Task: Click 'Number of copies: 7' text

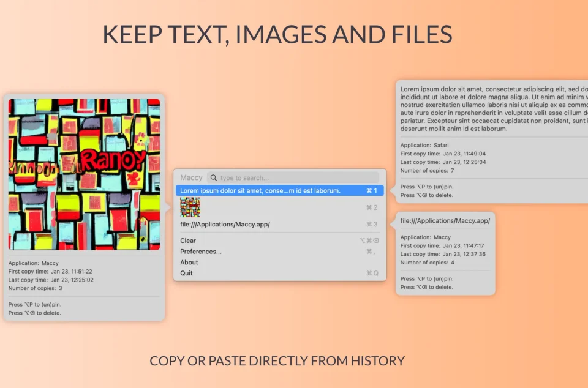Action: [427, 170]
